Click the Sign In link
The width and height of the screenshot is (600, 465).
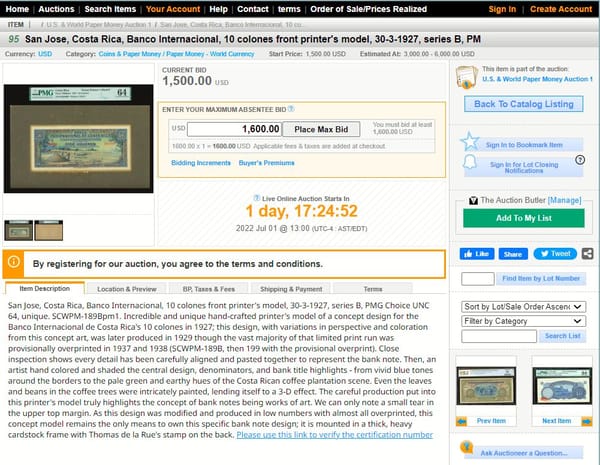point(502,9)
